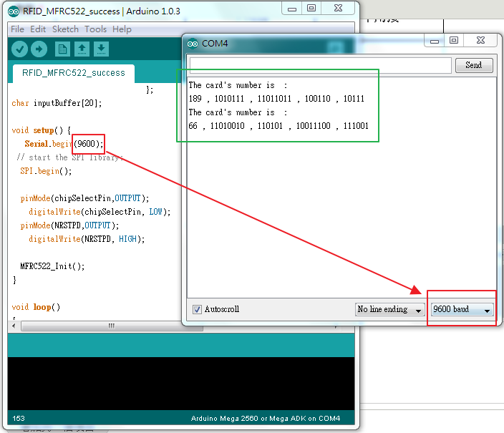Maximize the COM4 serial monitor window
The width and height of the screenshot is (504, 433).
[x=454, y=41]
